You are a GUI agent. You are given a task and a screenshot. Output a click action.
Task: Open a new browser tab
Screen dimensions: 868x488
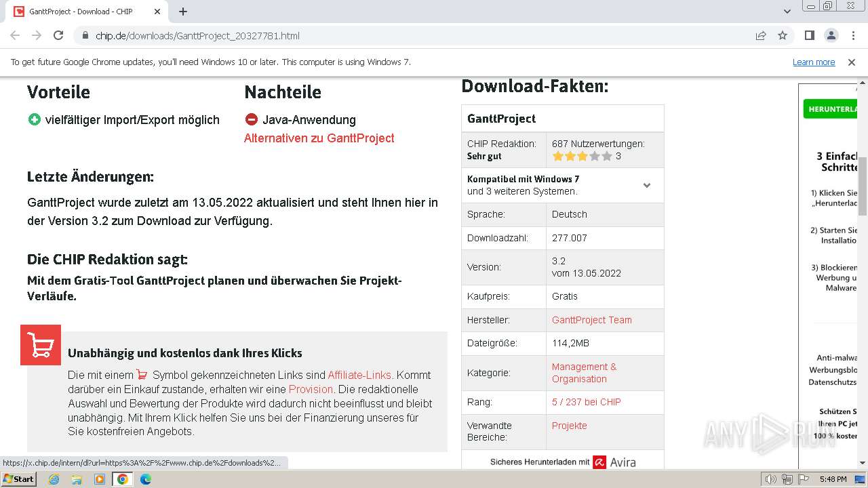click(183, 12)
